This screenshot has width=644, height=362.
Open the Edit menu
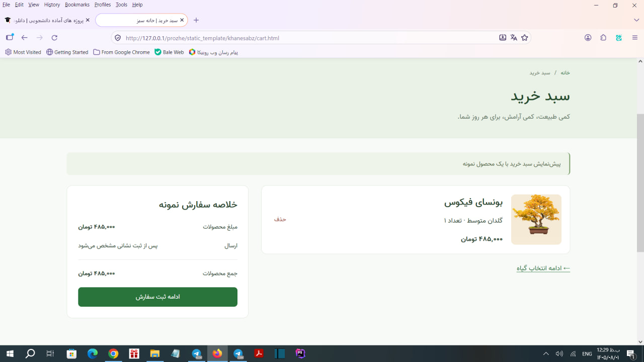[19, 5]
